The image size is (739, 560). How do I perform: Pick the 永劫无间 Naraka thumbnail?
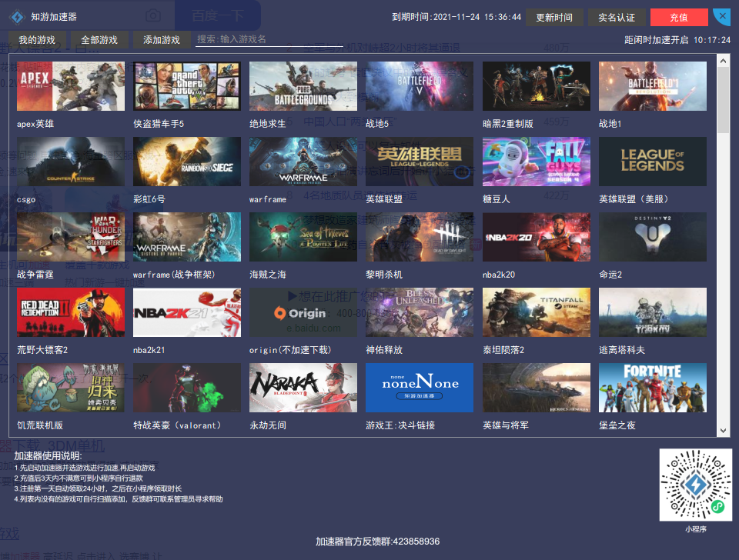(303, 388)
